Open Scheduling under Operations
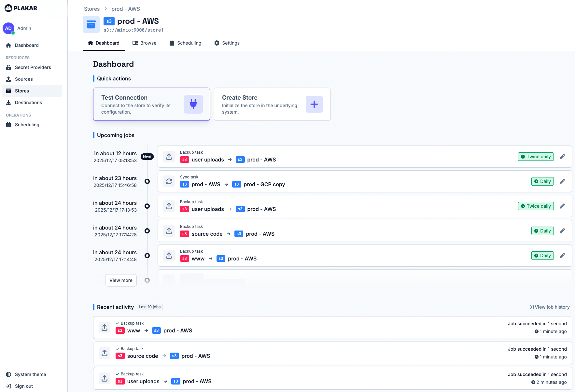Image resolution: width=575 pixels, height=392 pixels. pyautogui.click(x=27, y=125)
